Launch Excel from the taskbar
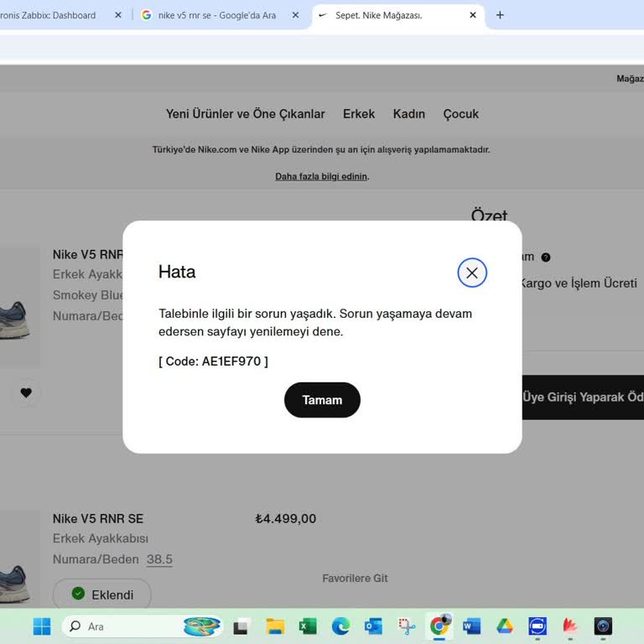Image resolution: width=644 pixels, height=644 pixels. (308, 626)
